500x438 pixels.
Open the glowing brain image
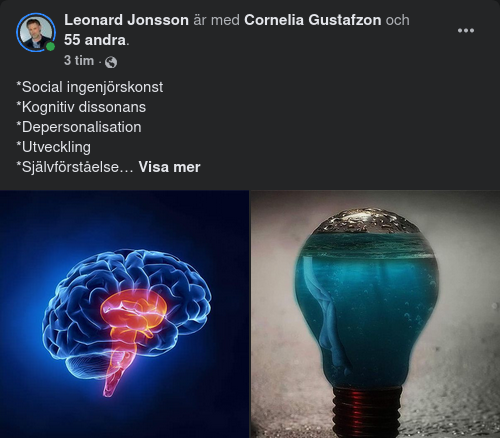[x=124, y=314]
